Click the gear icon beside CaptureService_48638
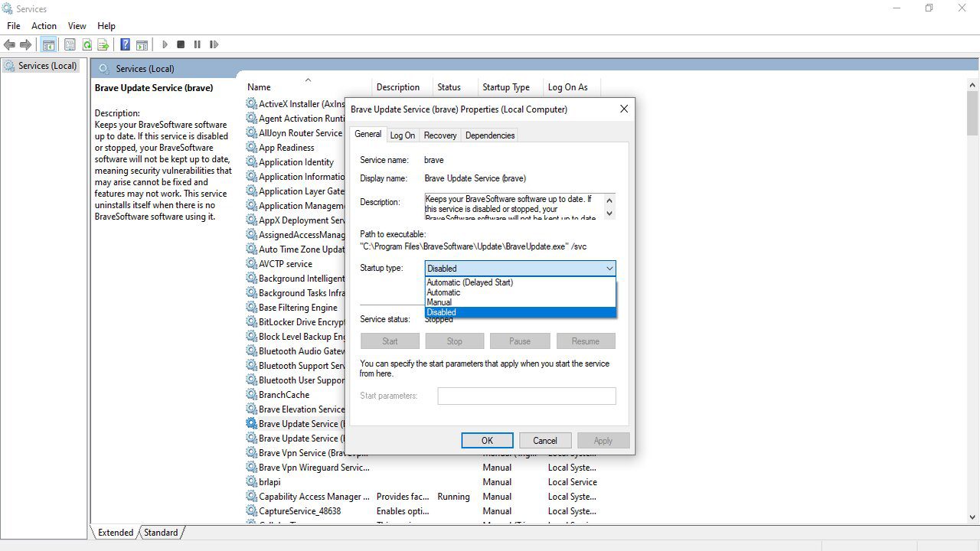Viewport: 980px width, 551px height. tap(252, 511)
